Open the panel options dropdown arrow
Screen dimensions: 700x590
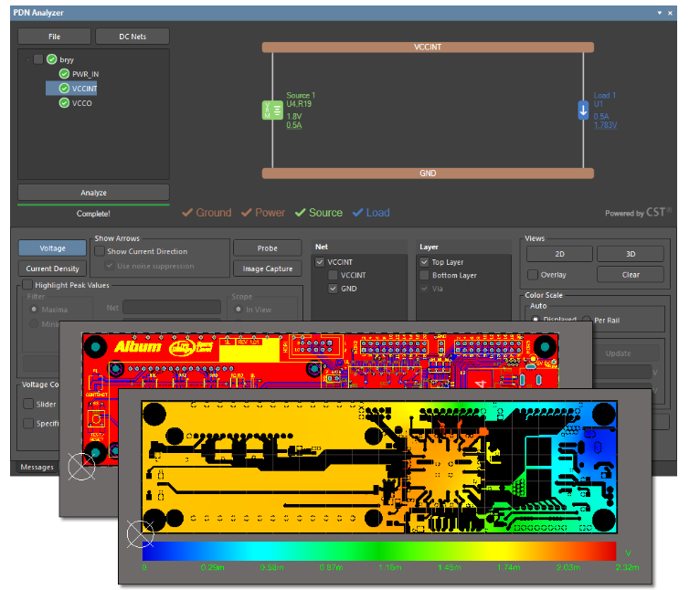660,13
